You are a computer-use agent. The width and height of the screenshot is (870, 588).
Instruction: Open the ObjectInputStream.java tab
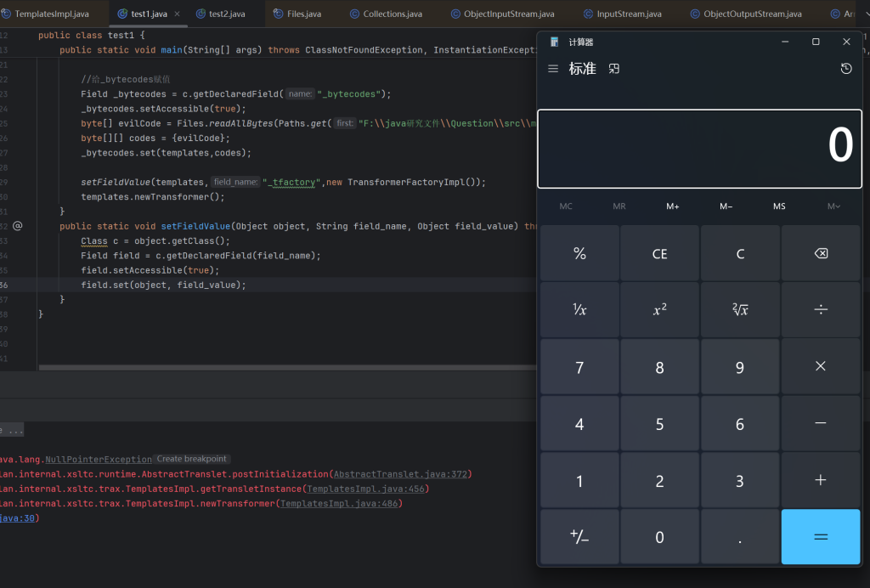[x=508, y=14]
